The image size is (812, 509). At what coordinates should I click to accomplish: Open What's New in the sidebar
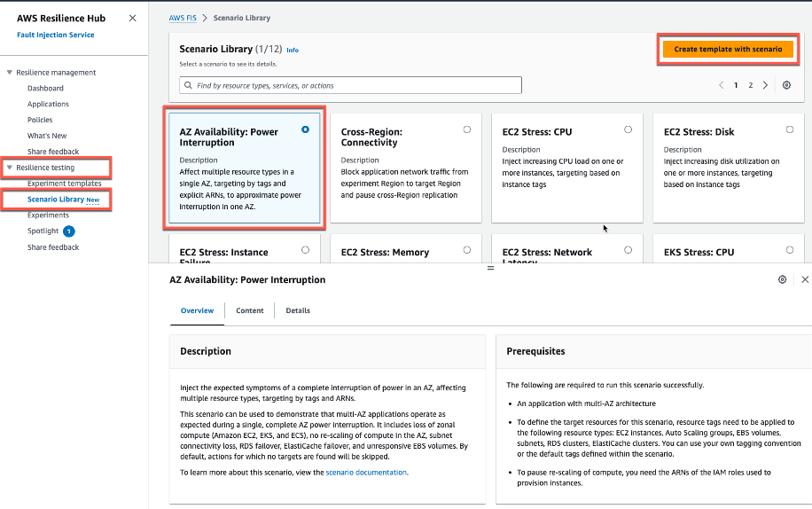pyautogui.click(x=47, y=136)
